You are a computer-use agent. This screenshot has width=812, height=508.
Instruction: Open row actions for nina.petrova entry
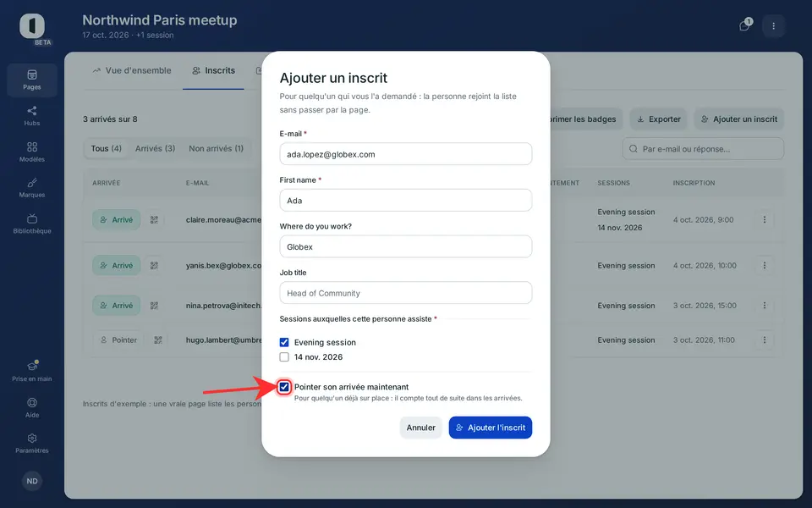click(x=765, y=306)
